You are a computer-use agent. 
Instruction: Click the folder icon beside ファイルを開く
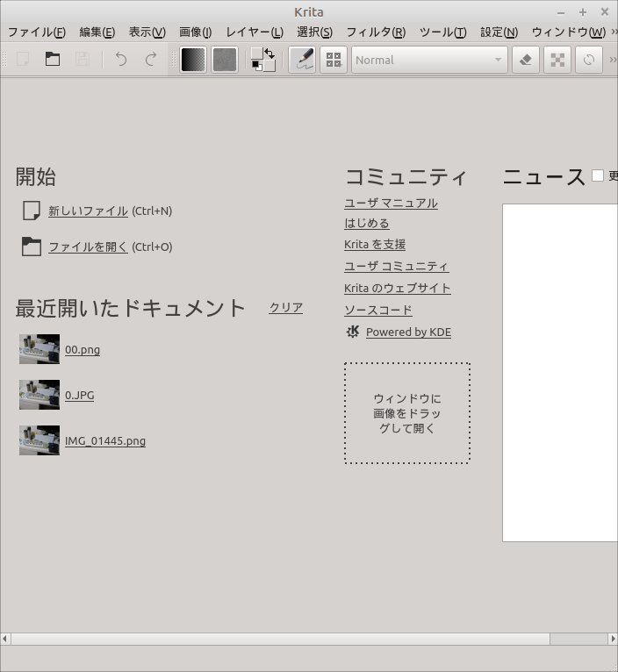click(32, 247)
